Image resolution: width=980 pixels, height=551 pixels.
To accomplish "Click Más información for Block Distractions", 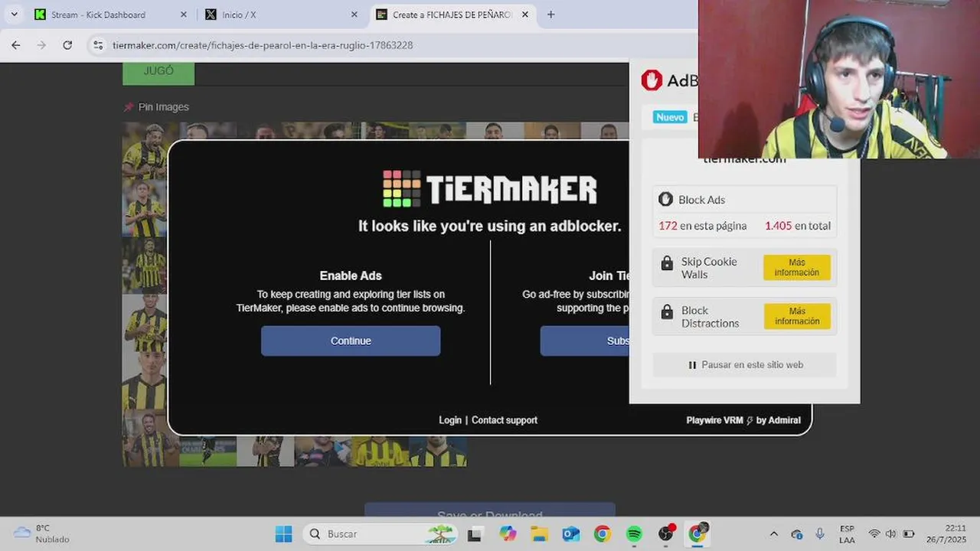I will pyautogui.click(x=797, y=316).
